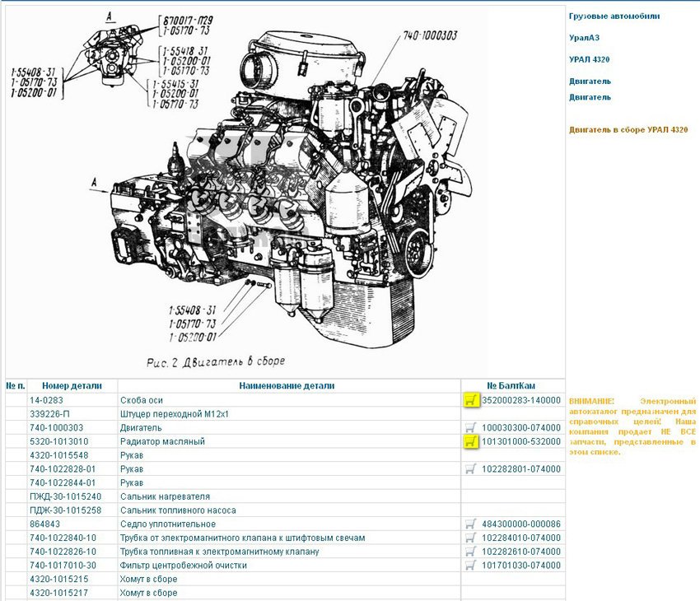The image size is (700, 601).
Task: Select the Сальник нагревателя row name
Action: [x=165, y=496]
